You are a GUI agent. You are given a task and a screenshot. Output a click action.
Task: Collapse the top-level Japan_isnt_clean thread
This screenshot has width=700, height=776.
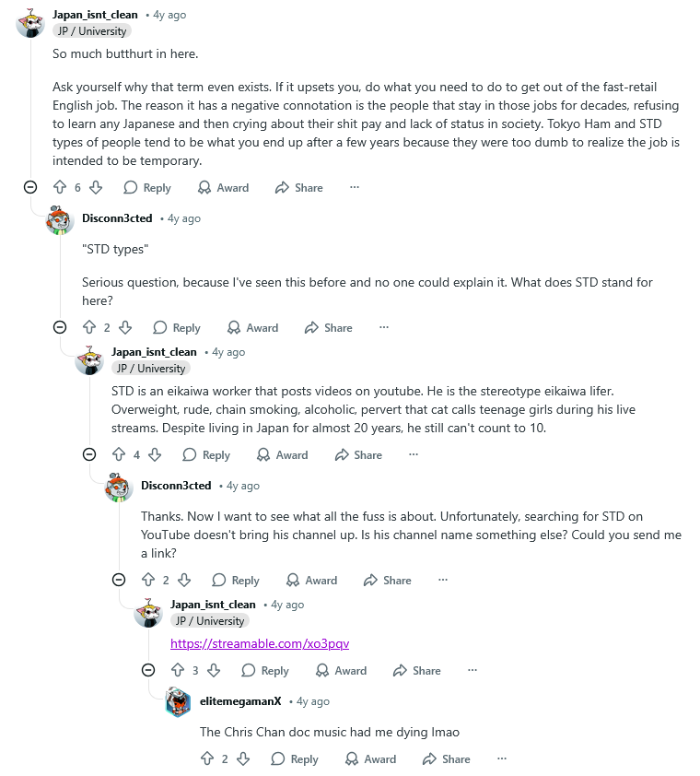(x=30, y=187)
